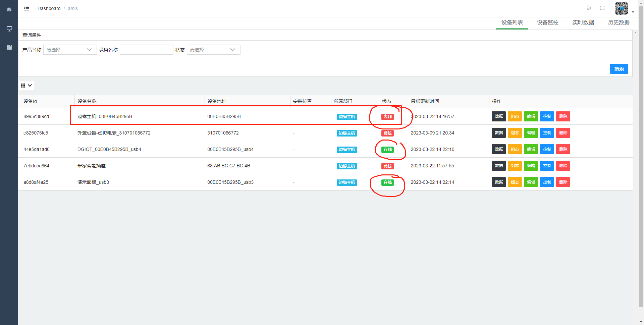Image resolution: width=644 pixels, height=325 pixels.
Task: Click 编辑 button for 7ebdc5e664 row
Action: tap(531, 166)
